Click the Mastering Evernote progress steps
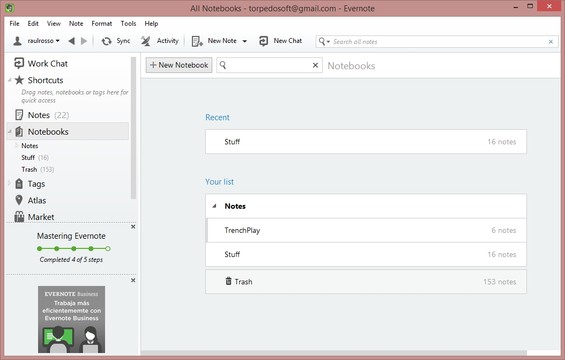Viewport: 565px width, 360px height. coord(74,249)
